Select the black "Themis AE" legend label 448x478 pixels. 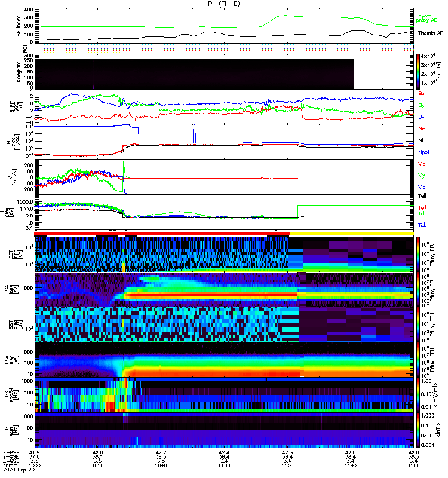click(x=430, y=33)
